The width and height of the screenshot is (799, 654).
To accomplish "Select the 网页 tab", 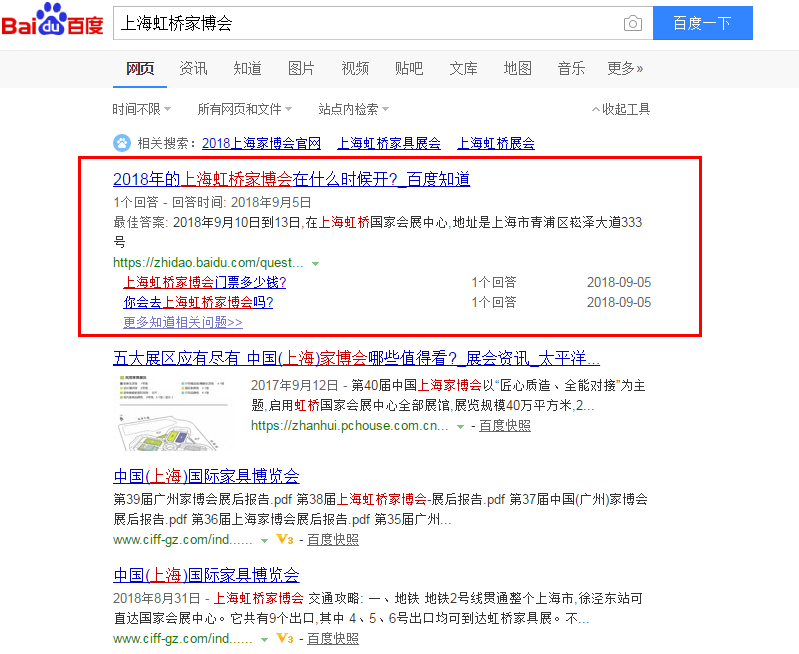I will point(140,68).
